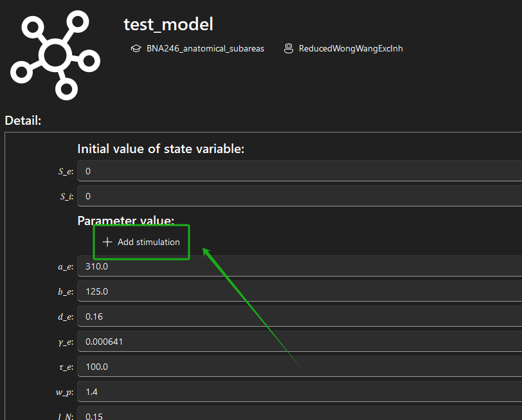Click the J_N field showing 0.15
The width and height of the screenshot is (522, 420).
pyautogui.click(x=300, y=414)
